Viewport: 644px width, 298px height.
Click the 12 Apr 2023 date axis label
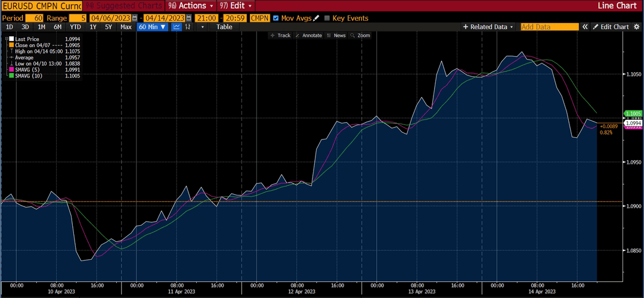(302, 291)
